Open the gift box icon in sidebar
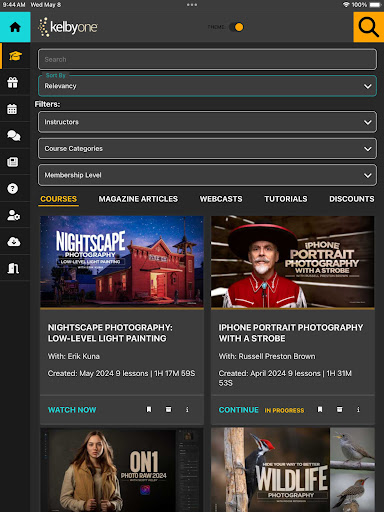The width and height of the screenshot is (384, 512). tap(13, 82)
